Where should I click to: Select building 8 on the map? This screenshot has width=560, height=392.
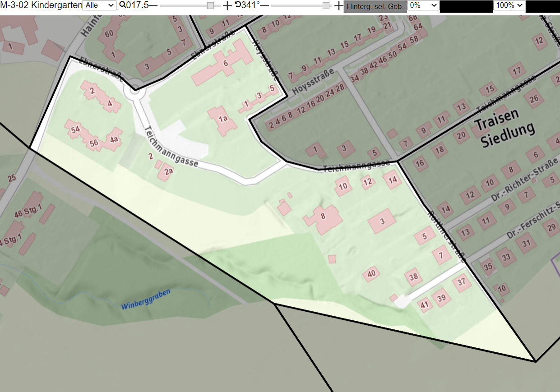[x=323, y=218]
